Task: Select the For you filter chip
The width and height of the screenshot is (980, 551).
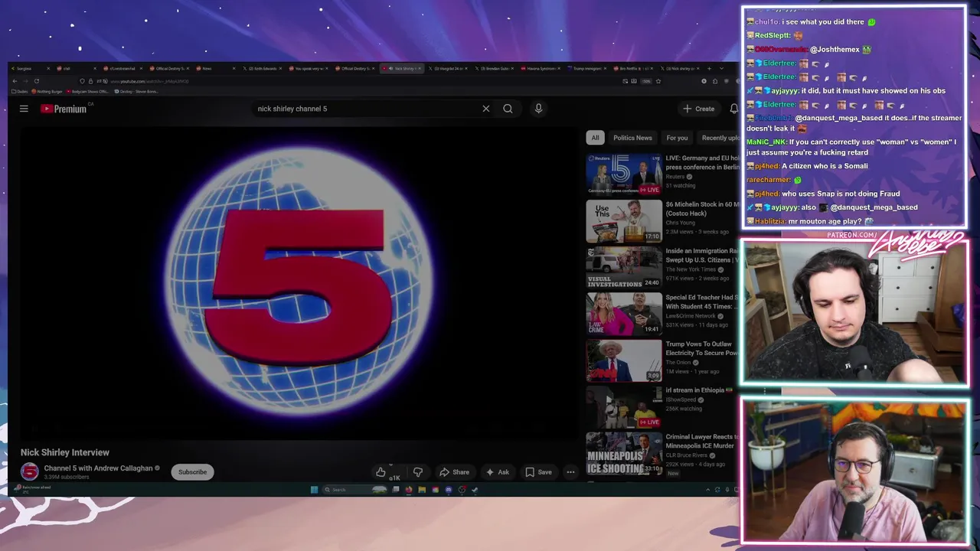Action: (x=677, y=138)
